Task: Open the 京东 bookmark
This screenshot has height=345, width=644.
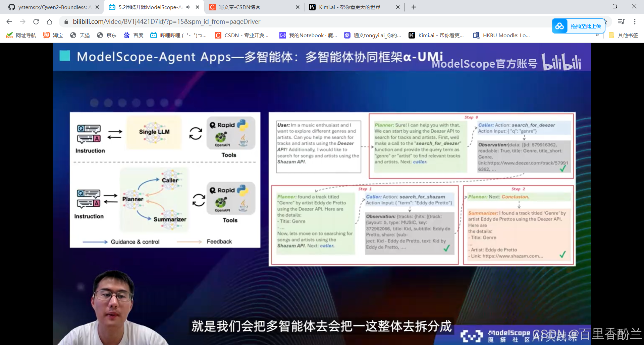Action: point(107,35)
